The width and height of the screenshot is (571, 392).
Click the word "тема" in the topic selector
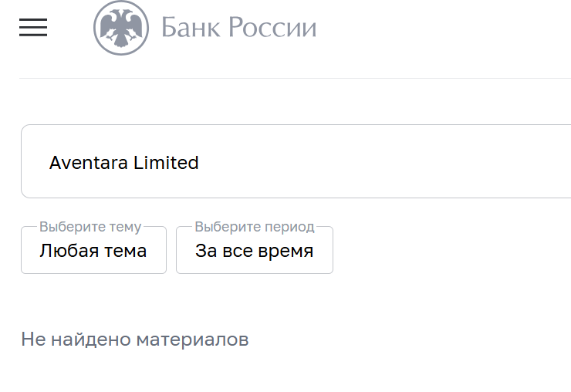(x=126, y=252)
